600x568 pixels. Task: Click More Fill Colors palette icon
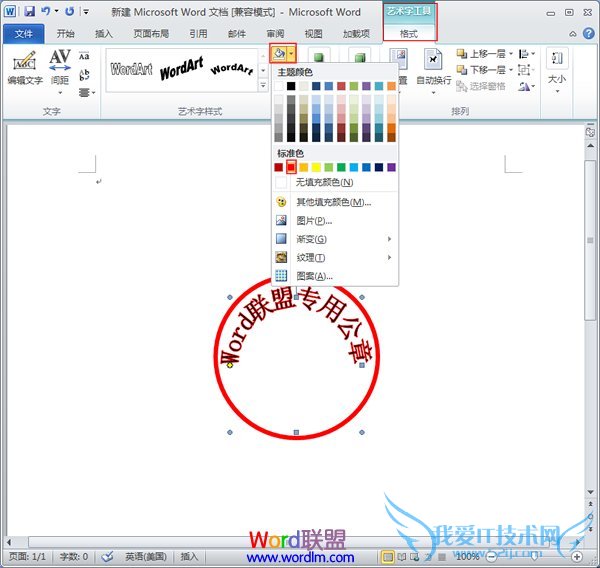tap(281, 202)
